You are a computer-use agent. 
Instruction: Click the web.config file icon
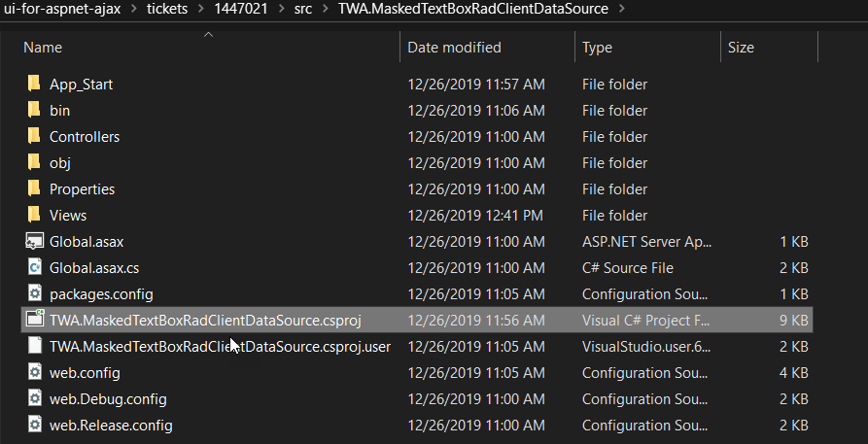34,372
